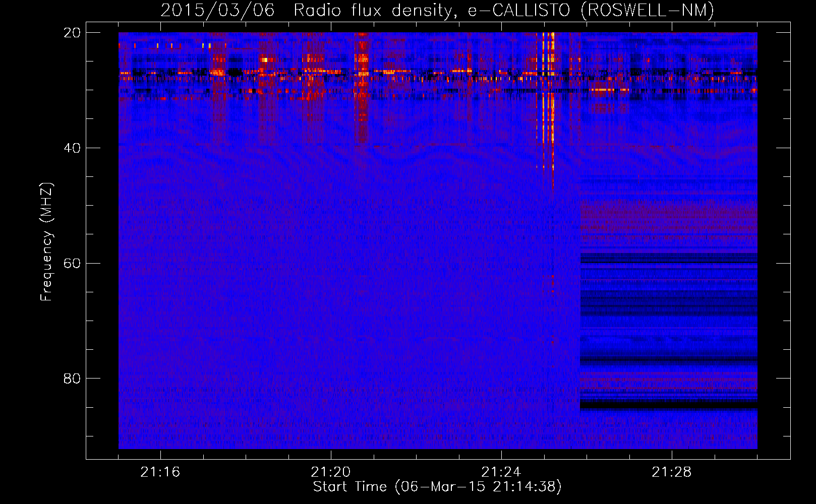
Task: Click the frequency tick label "20"
Action: click(x=72, y=33)
